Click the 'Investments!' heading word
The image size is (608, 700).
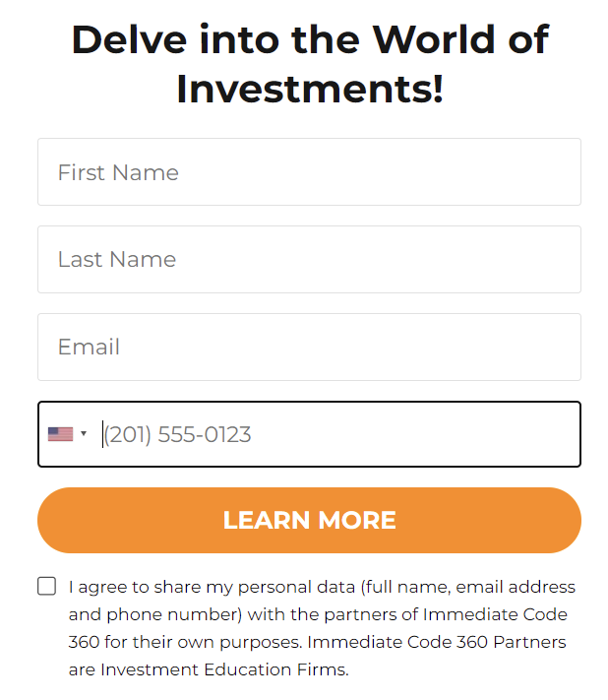click(310, 89)
